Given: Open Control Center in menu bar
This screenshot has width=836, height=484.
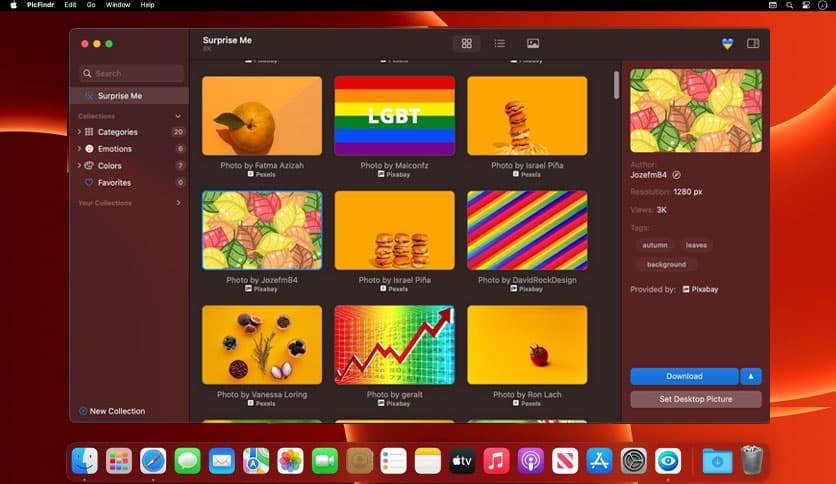Looking at the screenshot, I should tap(806, 5).
